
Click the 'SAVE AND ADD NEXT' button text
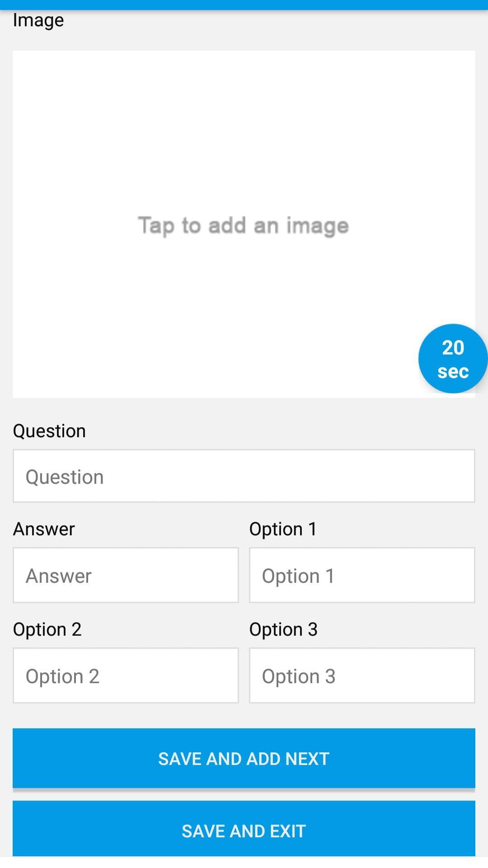244,759
